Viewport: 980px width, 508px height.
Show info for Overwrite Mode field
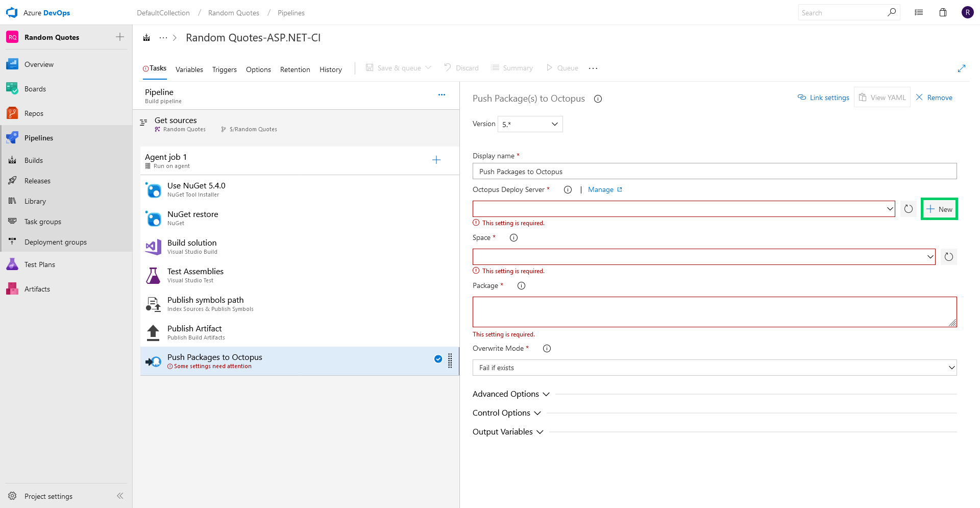(x=547, y=349)
